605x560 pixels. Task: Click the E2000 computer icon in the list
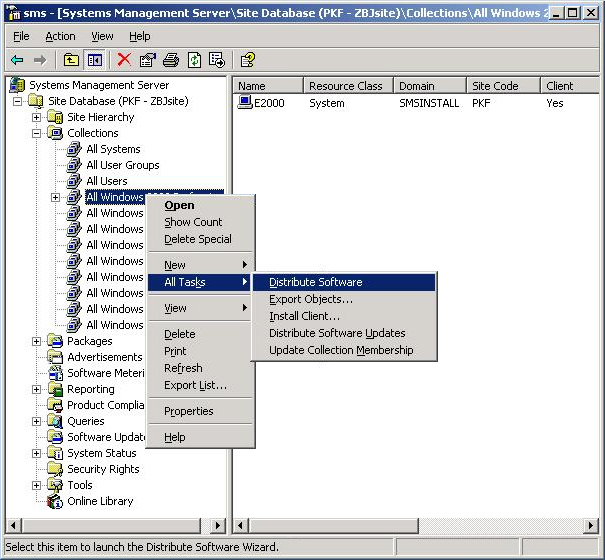coord(245,102)
